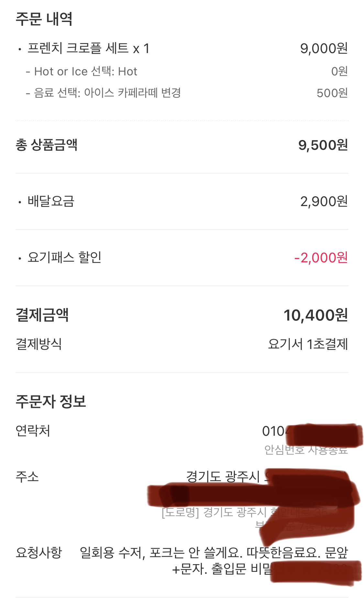Viewport: 364px width, 601px height.
Task: Open the 요기패스 할인 entry
Action: click(64, 257)
